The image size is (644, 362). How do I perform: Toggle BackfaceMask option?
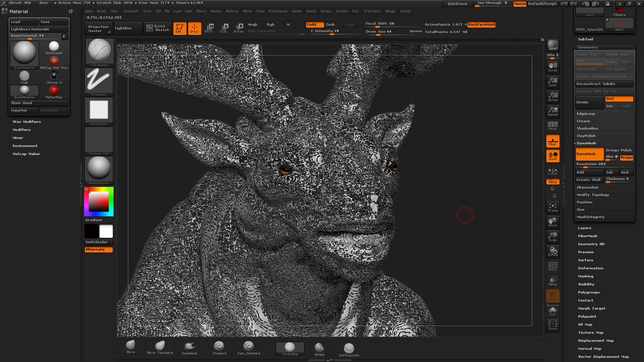(481, 24)
